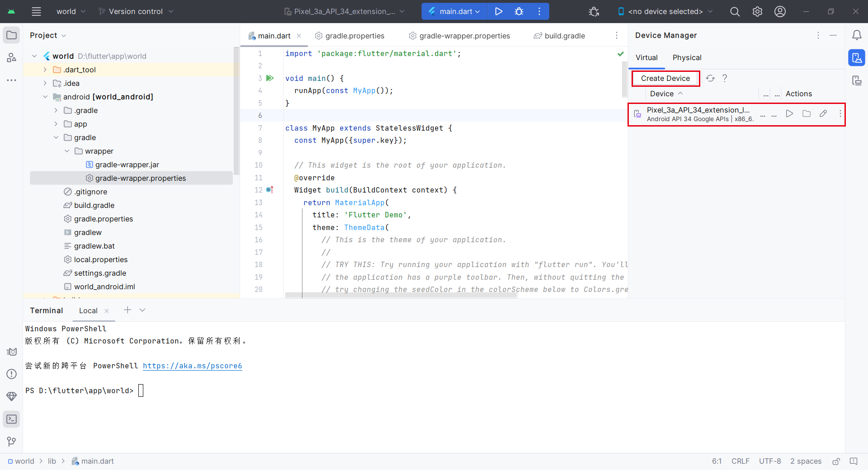Viewport: 868px width, 470px height.
Task: Switch to gradle.properties editor tab
Action: click(x=349, y=36)
